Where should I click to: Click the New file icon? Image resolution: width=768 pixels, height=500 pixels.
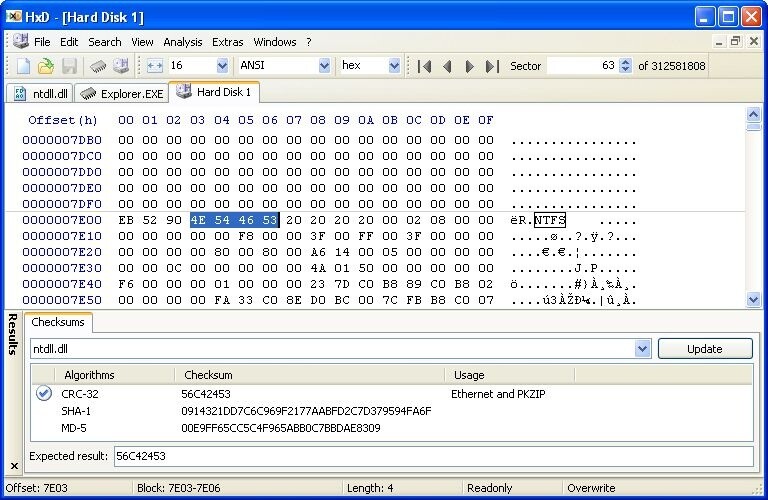coord(22,66)
